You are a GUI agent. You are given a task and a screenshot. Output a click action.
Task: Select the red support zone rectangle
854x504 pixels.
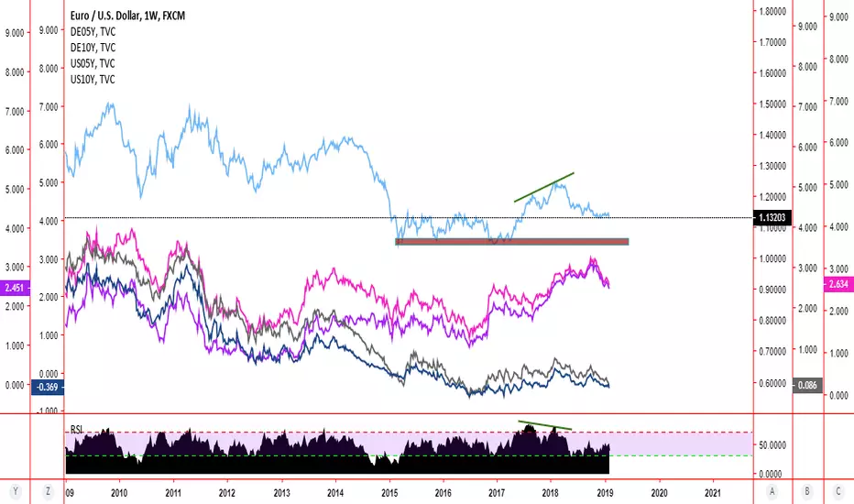pos(512,241)
